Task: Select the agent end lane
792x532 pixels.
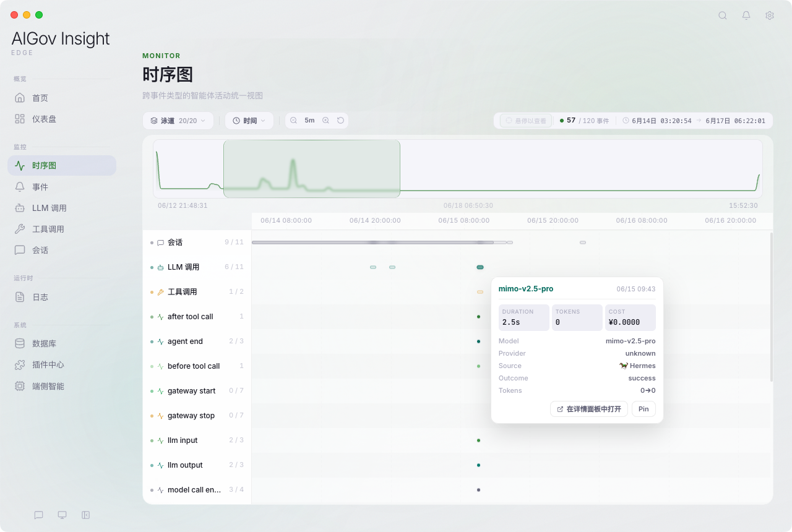Action: click(197, 341)
